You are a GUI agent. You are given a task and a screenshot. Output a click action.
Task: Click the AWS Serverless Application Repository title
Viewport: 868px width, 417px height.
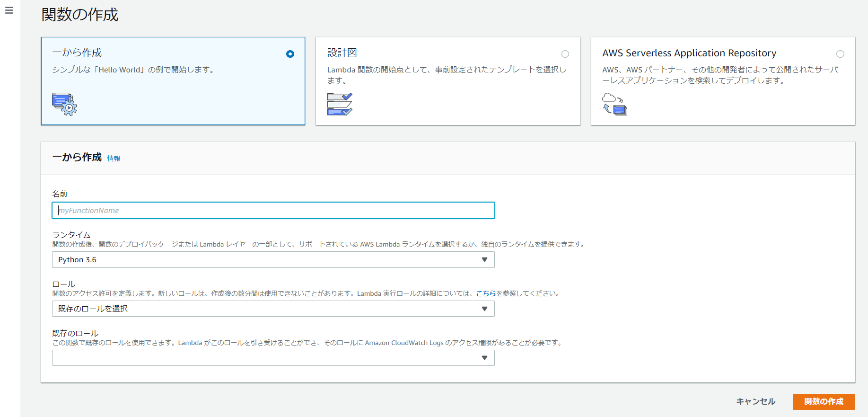pyautogui.click(x=689, y=53)
